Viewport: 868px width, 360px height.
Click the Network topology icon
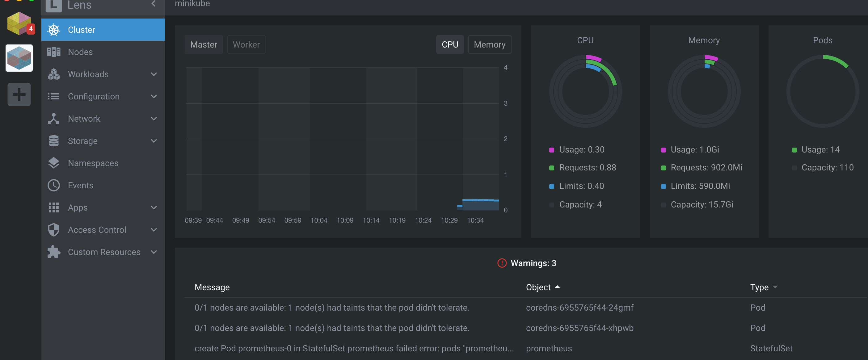point(53,119)
